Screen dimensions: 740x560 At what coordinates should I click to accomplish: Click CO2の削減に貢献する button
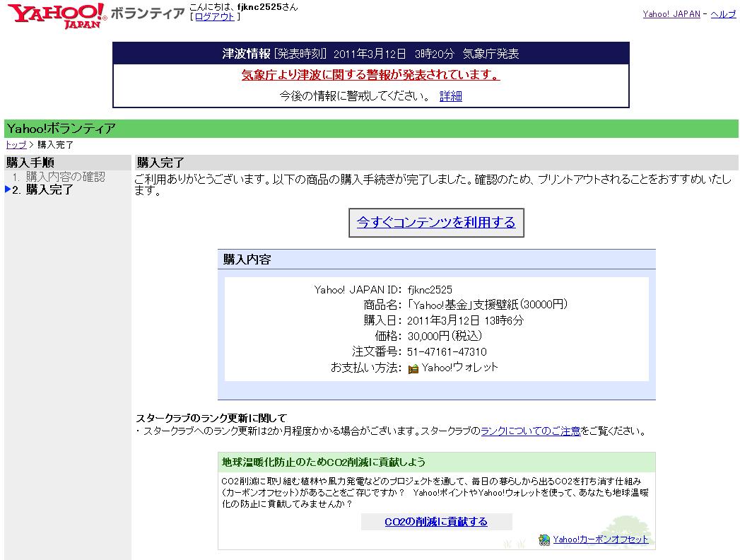[436, 522]
